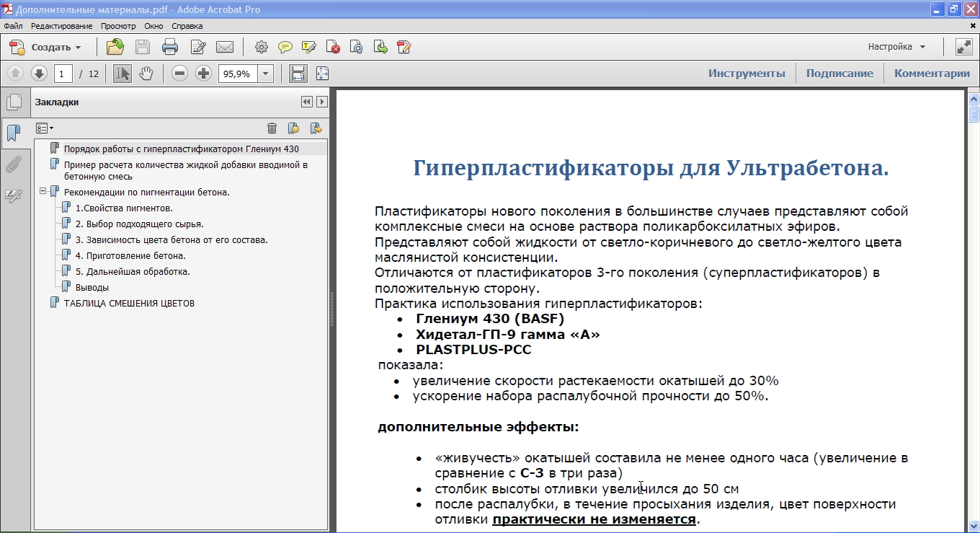The height and width of the screenshot is (533, 980).
Task: Create a new bookmark icon
Action: (x=293, y=128)
